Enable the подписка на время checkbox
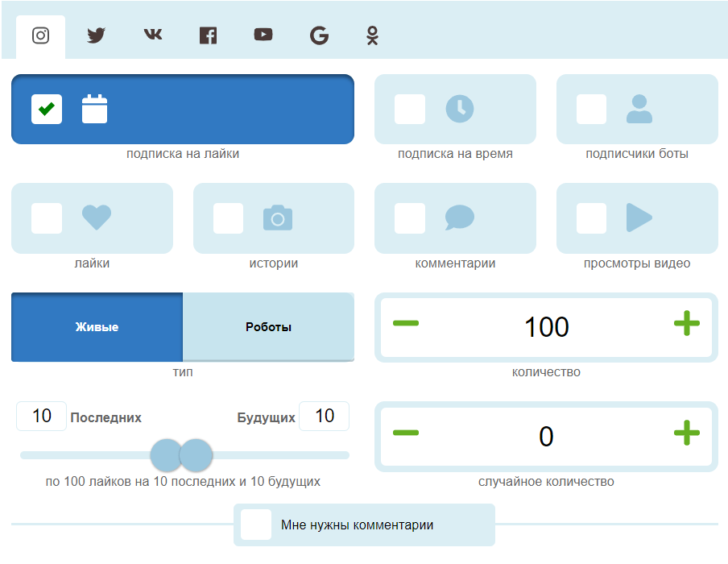The width and height of the screenshot is (728, 564). [x=410, y=109]
